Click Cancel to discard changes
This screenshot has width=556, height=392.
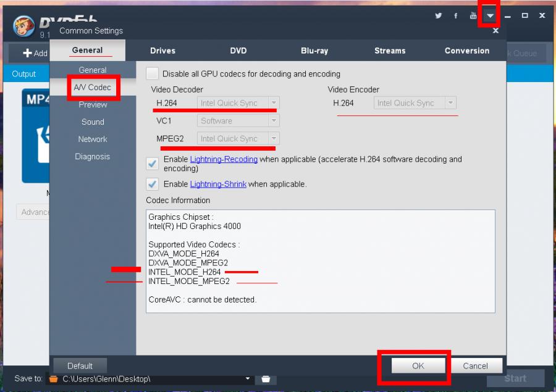click(475, 366)
